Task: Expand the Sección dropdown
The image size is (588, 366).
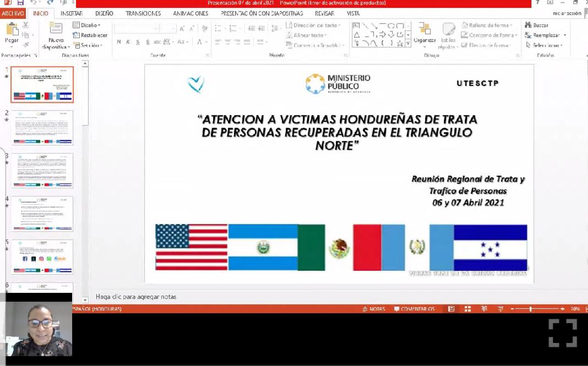Action: point(88,45)
